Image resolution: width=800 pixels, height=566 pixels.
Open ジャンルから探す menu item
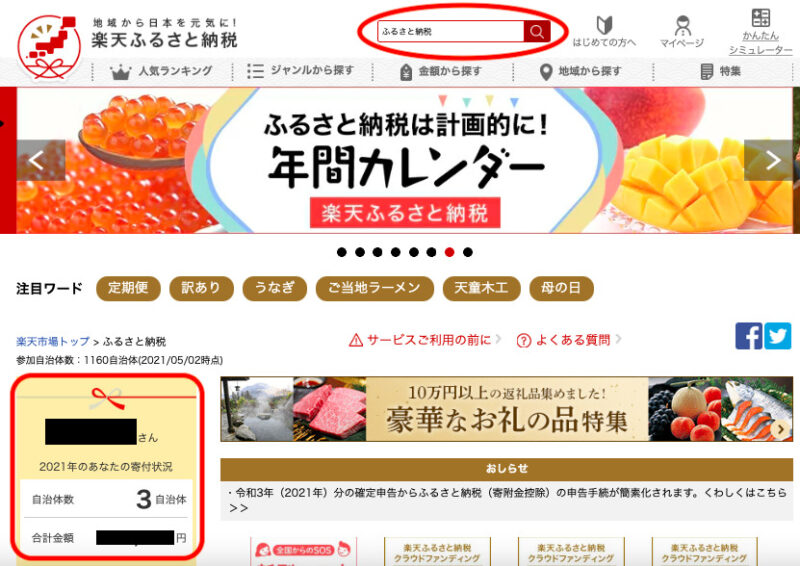(301, 71)
